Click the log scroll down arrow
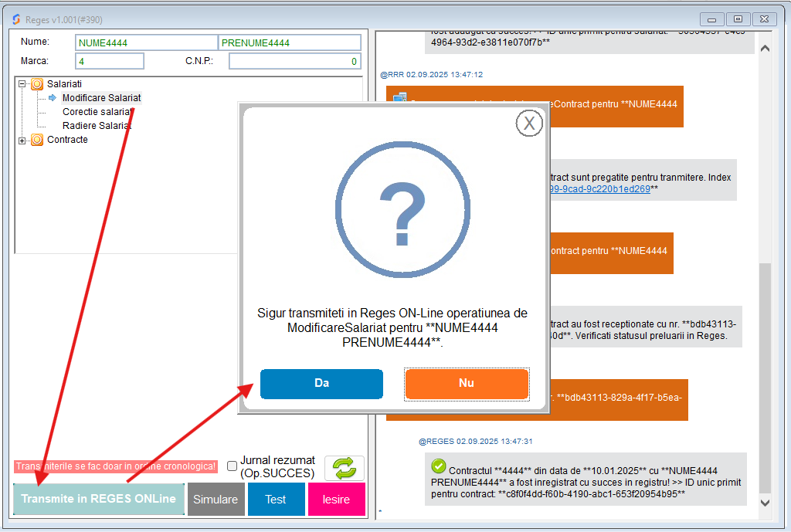Viewport: 791px width, 532px height. point(765,503)
